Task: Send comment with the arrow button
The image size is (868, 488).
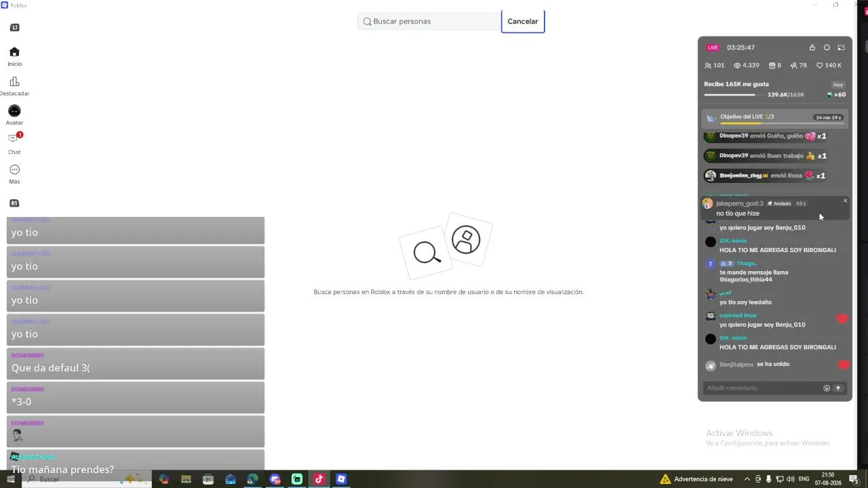Action: coord(838,388)
